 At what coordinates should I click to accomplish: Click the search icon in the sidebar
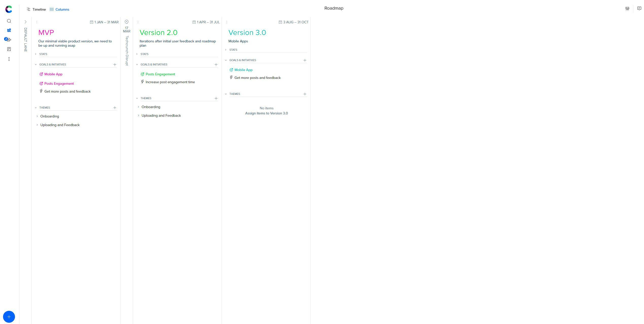tap(9, 21)
